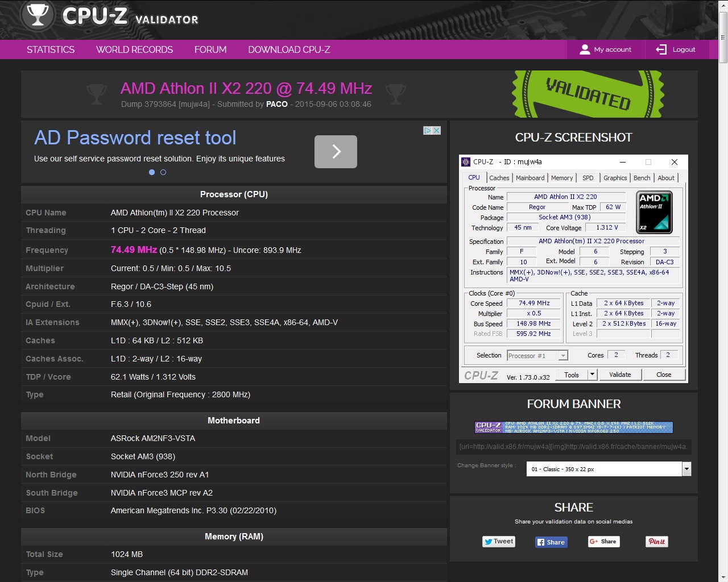Click Twitter Tweet share button
Viewport: 728px width, 582px height.
coord(499,542)
